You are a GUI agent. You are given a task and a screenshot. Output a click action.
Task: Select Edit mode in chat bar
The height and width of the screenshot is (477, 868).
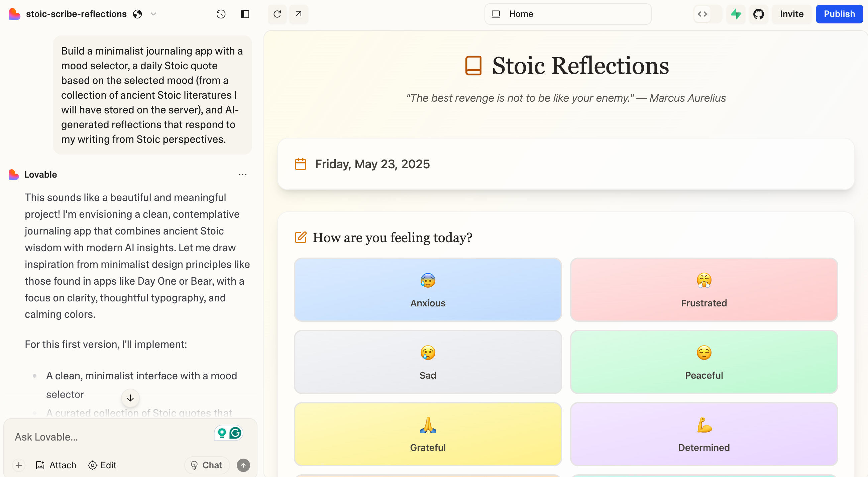pyautogui.click(x=102, y=465)
